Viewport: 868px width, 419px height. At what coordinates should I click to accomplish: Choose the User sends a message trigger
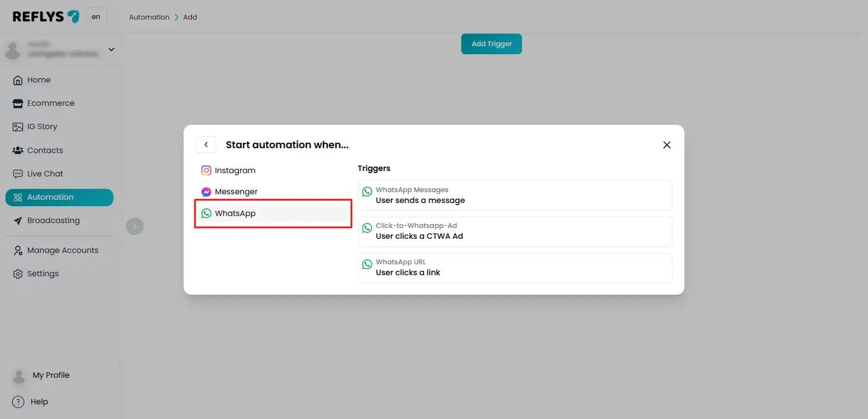point(514,195)
